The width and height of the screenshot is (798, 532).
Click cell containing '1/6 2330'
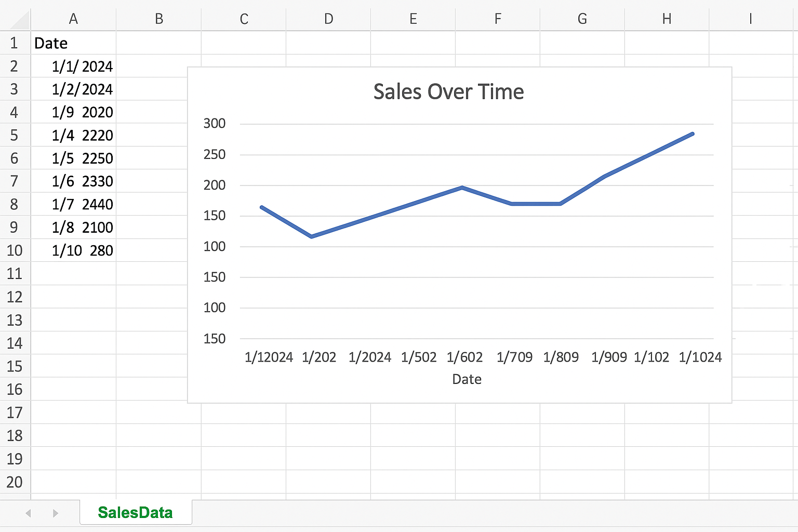tap(73, 181)
